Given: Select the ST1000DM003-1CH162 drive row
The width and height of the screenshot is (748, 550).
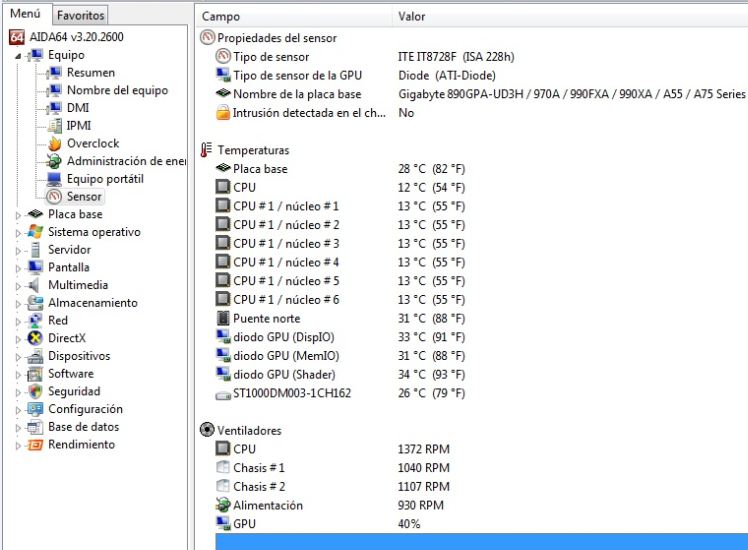Looking at the screenshot, I should click(x=482, y=393).
